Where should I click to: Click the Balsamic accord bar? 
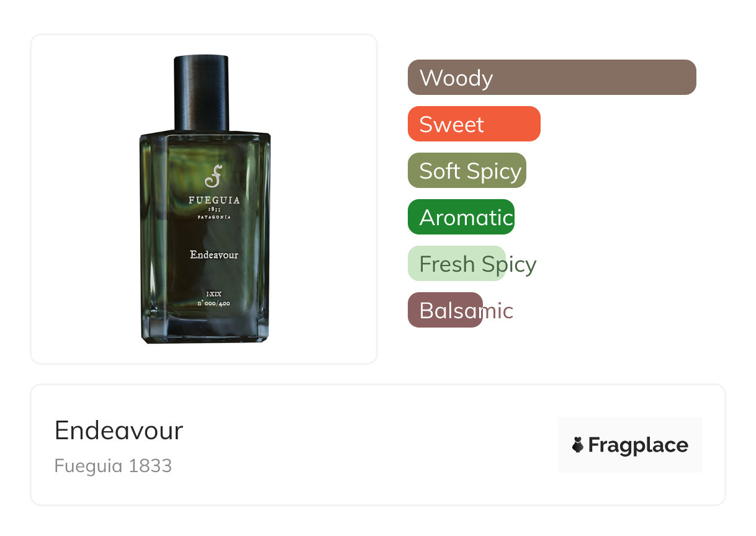[445, 310]
